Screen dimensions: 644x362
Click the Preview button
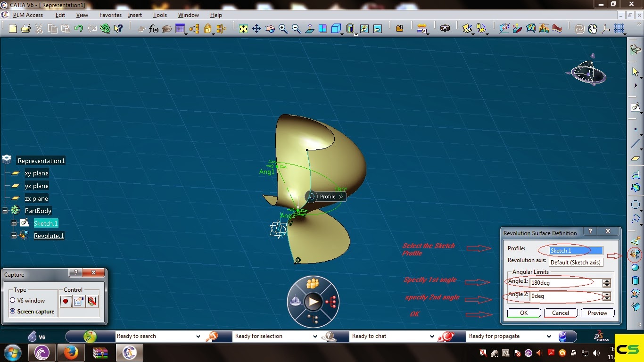point(597,313)
